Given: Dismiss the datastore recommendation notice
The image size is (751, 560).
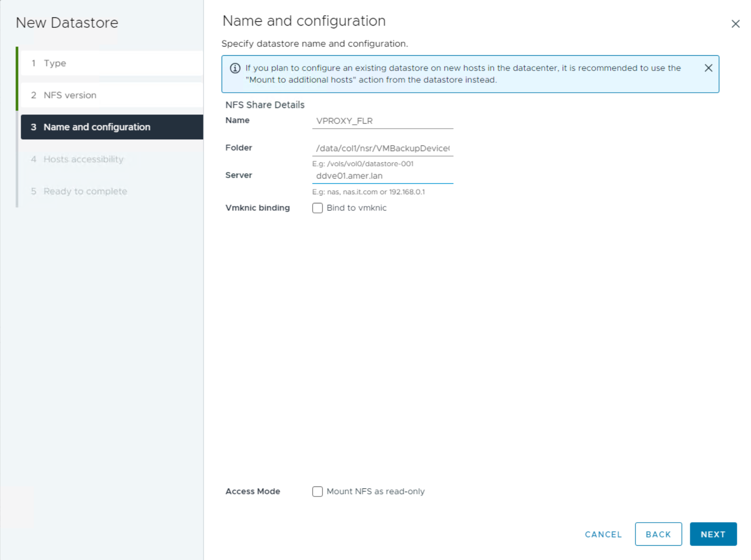Looking at the screenshot, I should click(708, 68).
